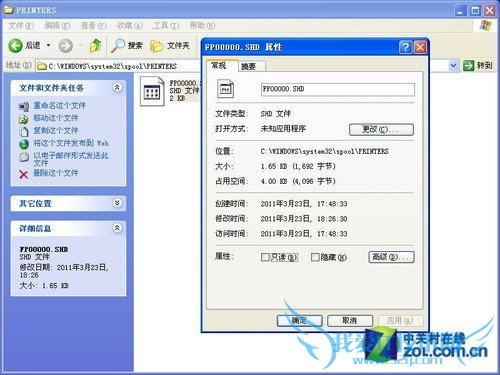Click the delete this file link
The width and height of the screenshot is (500, 375).
[x=56, y=173]
